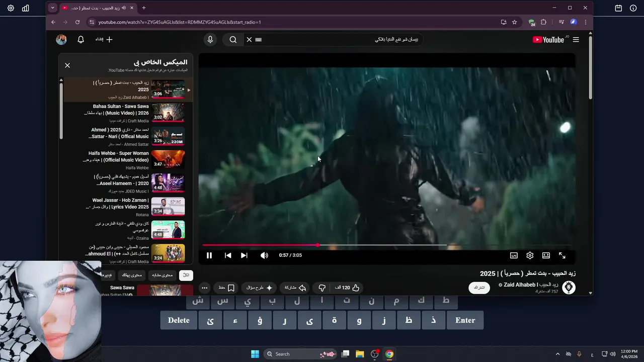The image size is (644, 362).
Task: Like the video (120 ألف)
Action: click(347, 288)
